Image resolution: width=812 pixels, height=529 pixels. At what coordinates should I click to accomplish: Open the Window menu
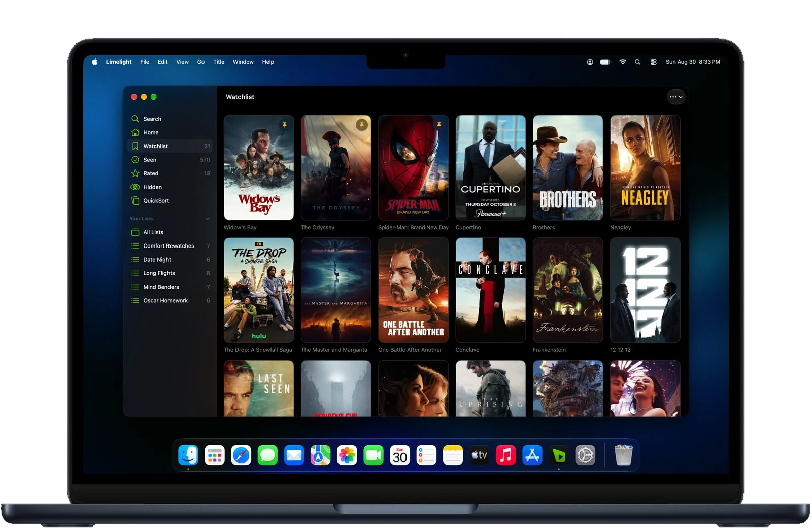point(243,62)
